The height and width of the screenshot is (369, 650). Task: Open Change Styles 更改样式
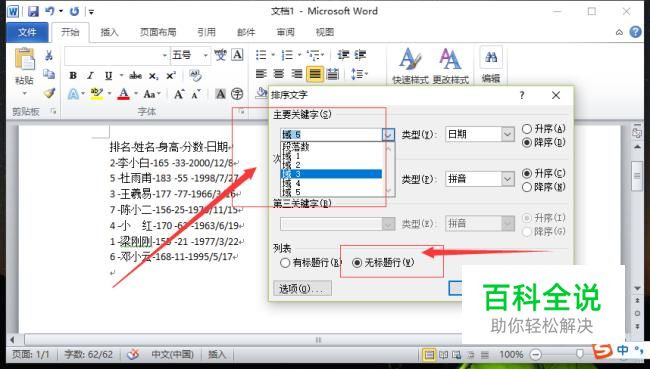[450, 66]
